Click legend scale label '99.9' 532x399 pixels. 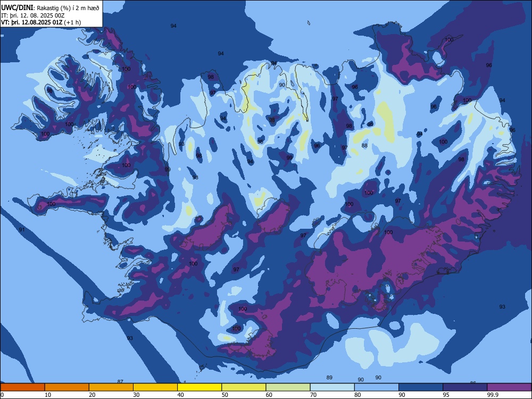tap(492, 395)
